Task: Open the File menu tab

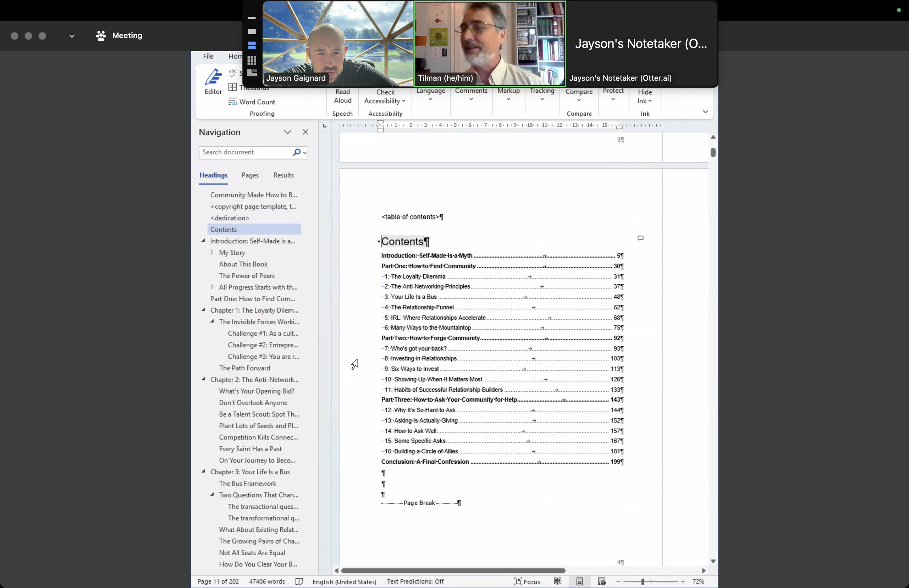Action: pos(208,56)
